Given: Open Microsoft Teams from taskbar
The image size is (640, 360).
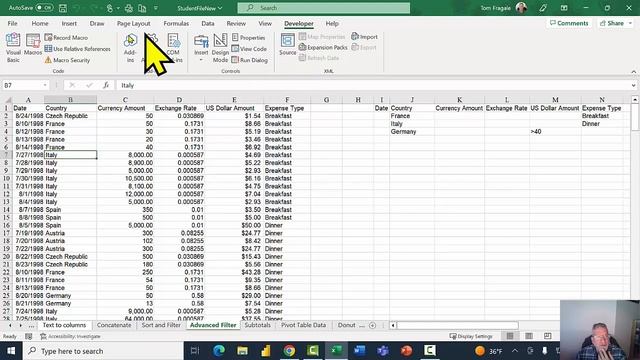Looking at the screenshot, I should point(383,351).
